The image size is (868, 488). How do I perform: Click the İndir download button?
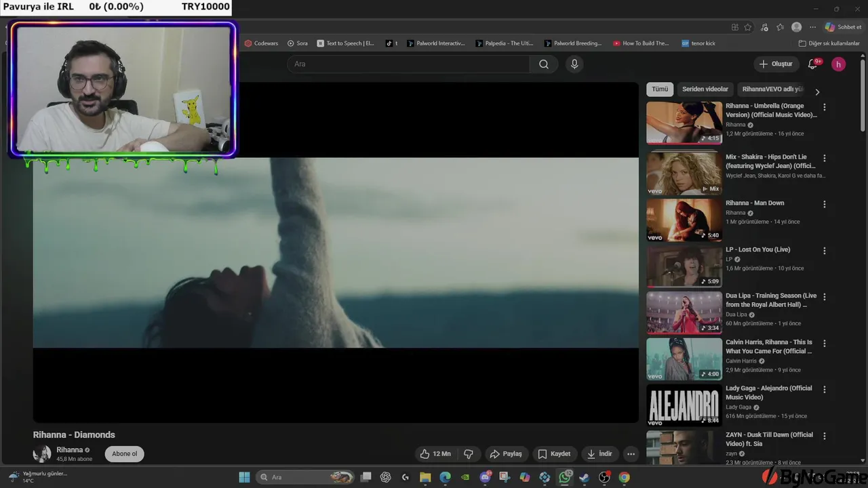(x=599, y=454)
